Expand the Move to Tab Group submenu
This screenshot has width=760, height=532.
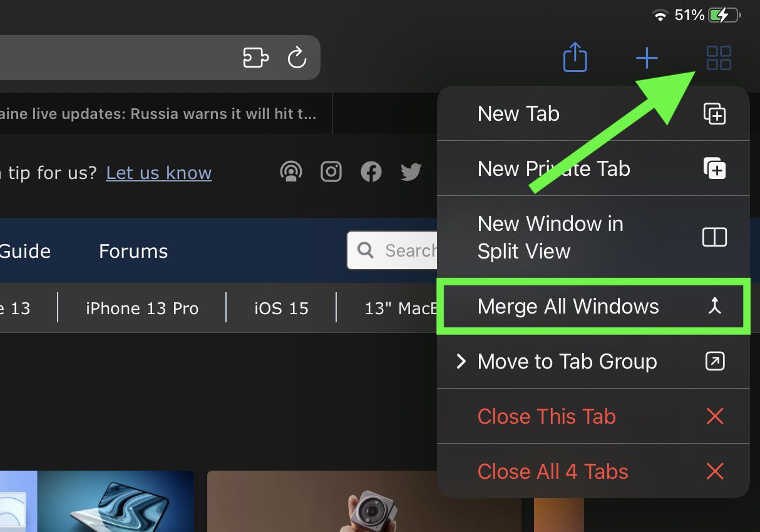click(x=567, y=361)
